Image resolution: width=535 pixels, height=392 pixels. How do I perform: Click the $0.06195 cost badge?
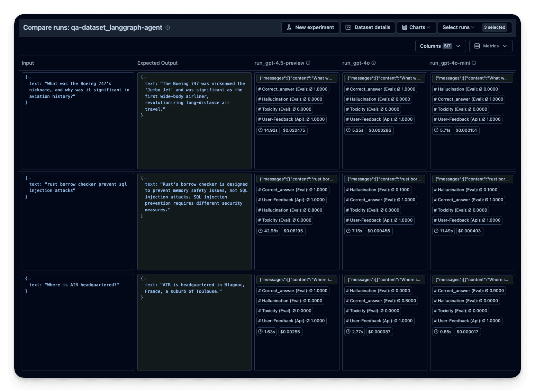point(293,231)
